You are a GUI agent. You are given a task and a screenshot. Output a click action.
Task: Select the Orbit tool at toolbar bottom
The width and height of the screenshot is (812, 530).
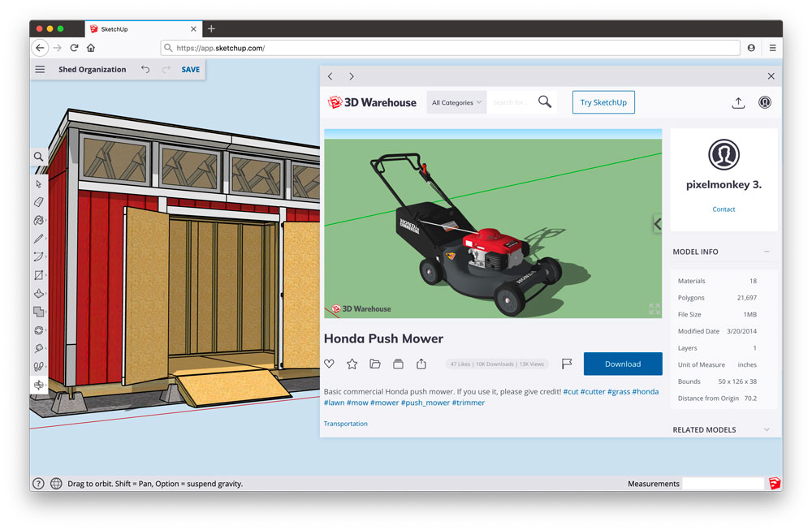click(39, 385)
